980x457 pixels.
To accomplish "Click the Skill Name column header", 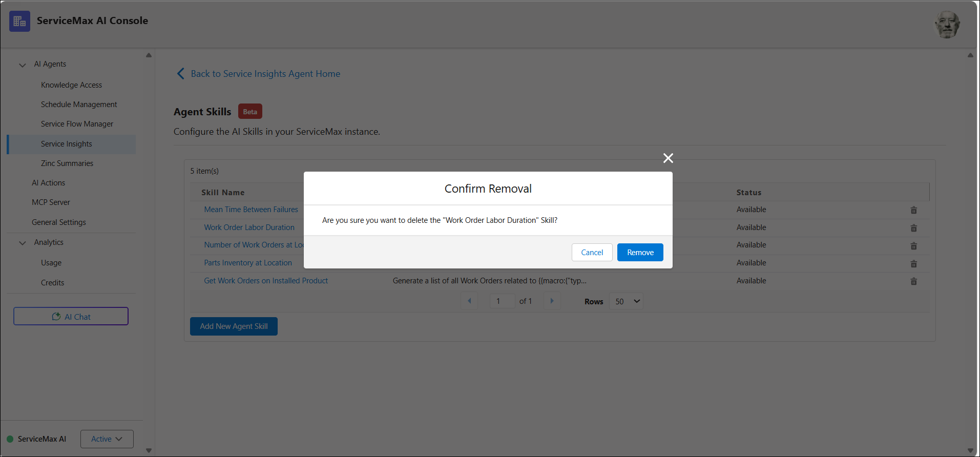I will click(x=223, y=193).
